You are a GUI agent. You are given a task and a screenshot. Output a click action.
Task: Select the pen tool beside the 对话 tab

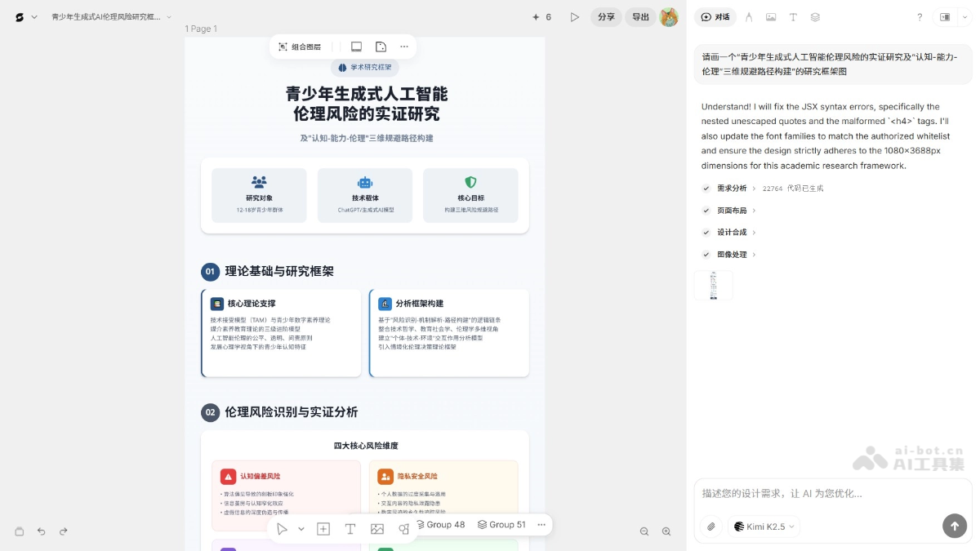point(749,16)
